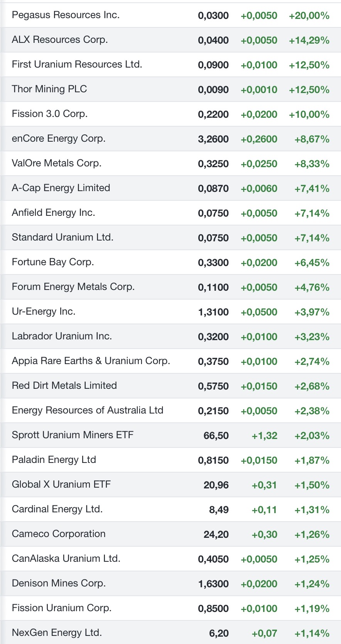Select Cameco Corporation stock row
The image size is (341, 644).
59,534
